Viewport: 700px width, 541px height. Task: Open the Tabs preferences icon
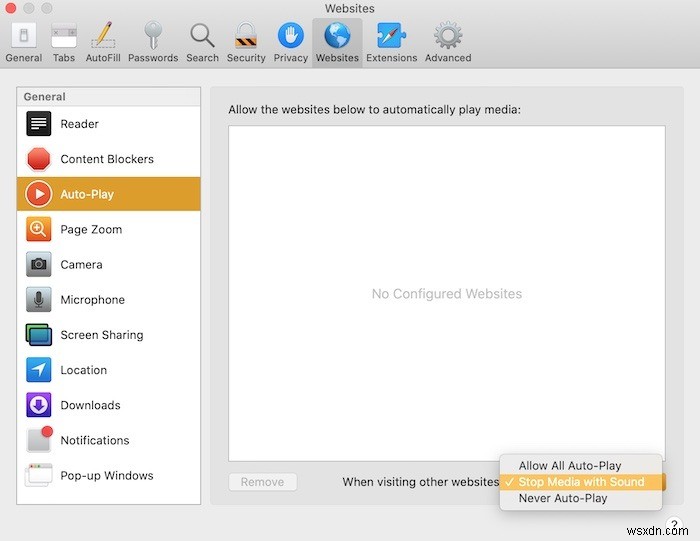(x=64, y=35)
